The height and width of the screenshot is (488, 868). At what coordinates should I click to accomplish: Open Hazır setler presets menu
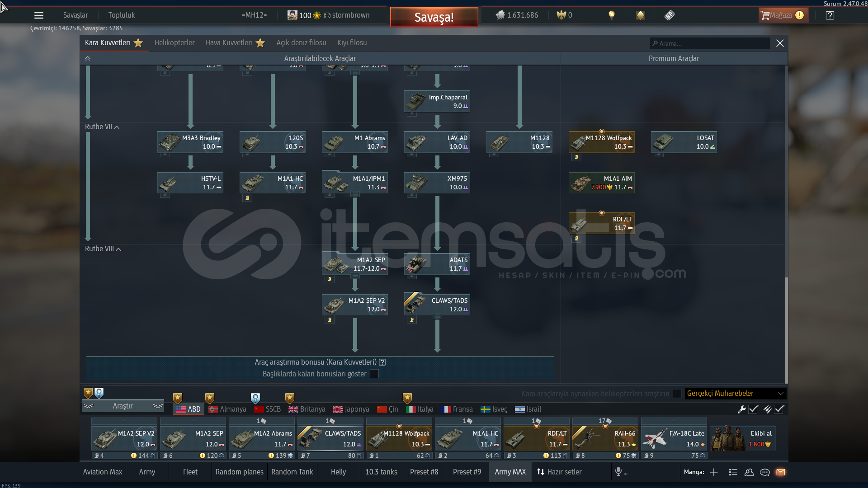coord(559,472)
